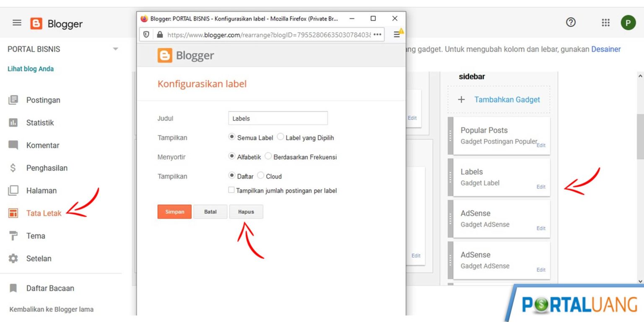Click the scrollbar up arrow on the layout page
The image size is (644, 322).
(640, 76)
